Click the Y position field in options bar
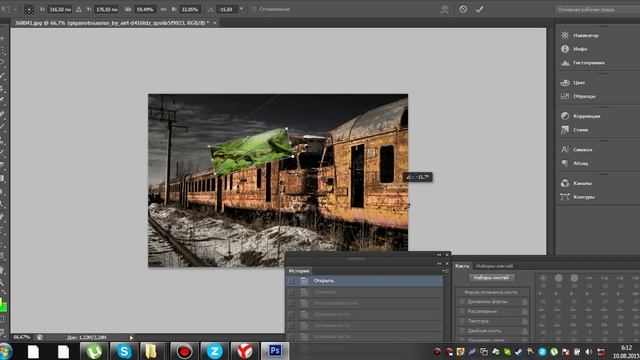This screenshot has height=360, width=640. (x=107, y=9)
